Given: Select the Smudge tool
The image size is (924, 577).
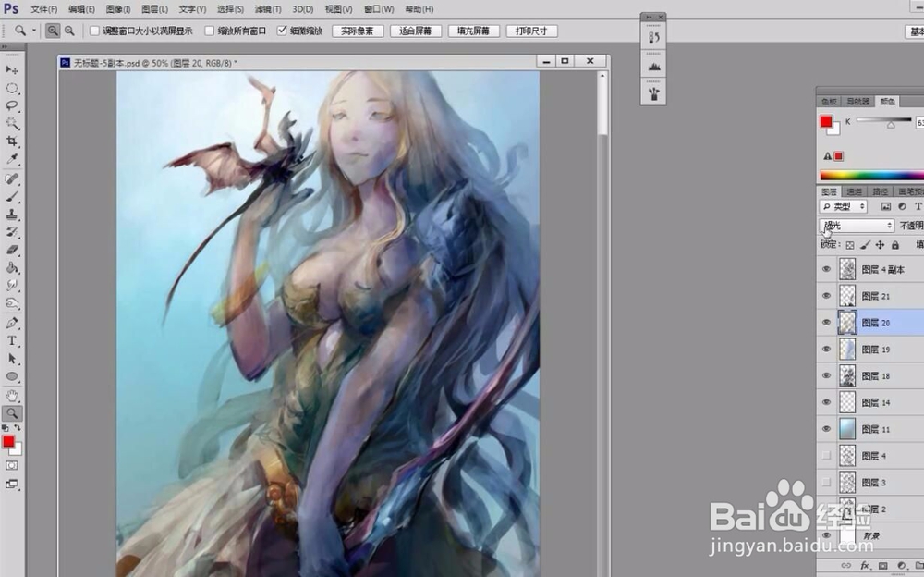Looking at the screenshot, I should pos(12,285).
